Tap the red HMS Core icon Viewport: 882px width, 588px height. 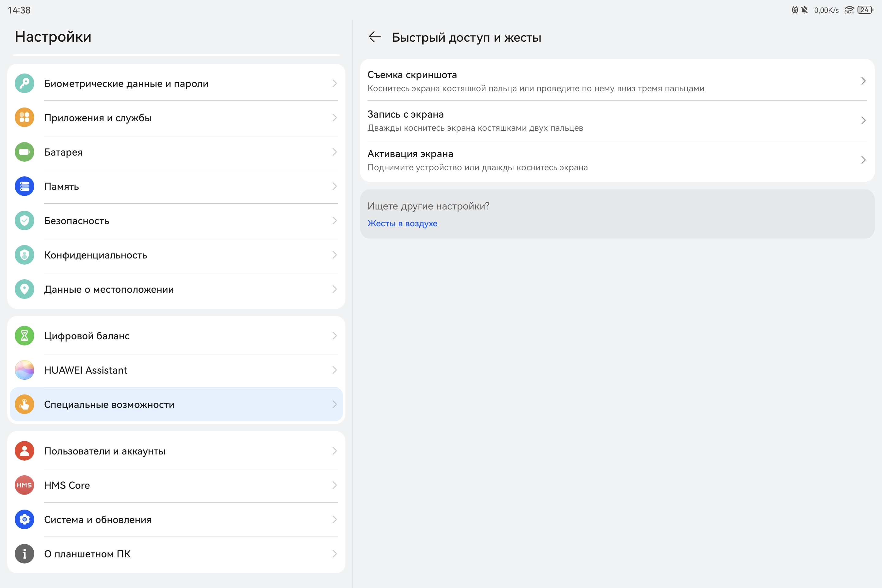point(24,485)
